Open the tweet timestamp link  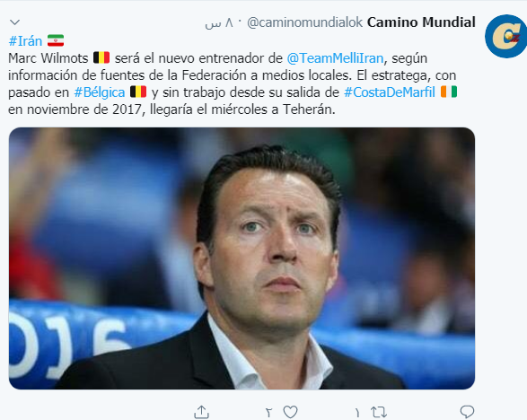219,22
